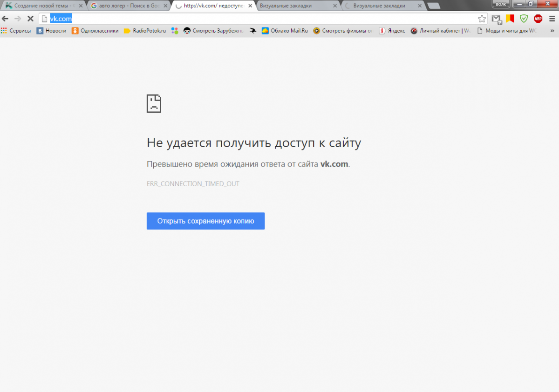This screenshot has width=559, height=392.
Task: Click the grayed forward navigation arrow
Action: [x=18, y=19]
